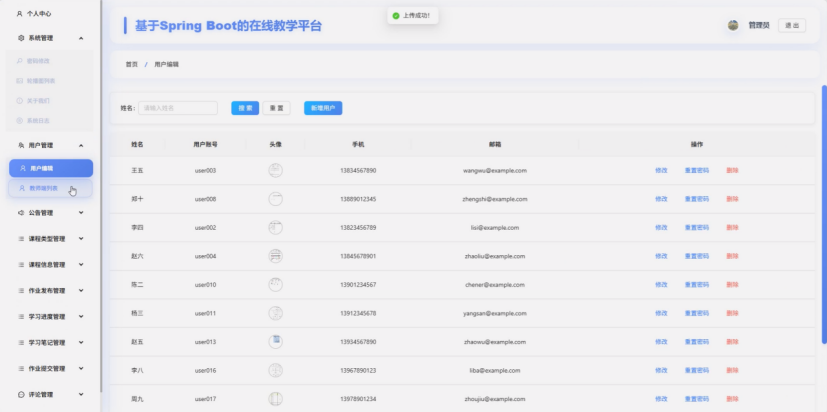Click 删除 for user011 杨三
Image resolution: width=827 pixels, height=412 pixels.
(732, 313)
